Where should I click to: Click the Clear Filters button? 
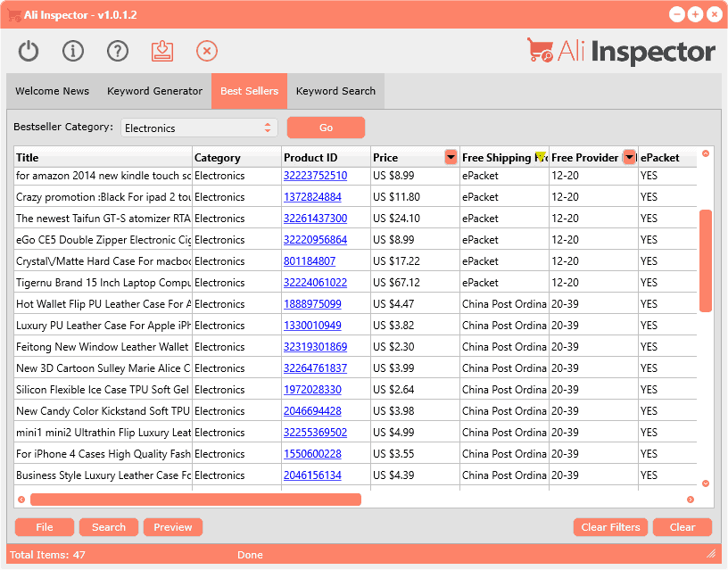point(610,527)
